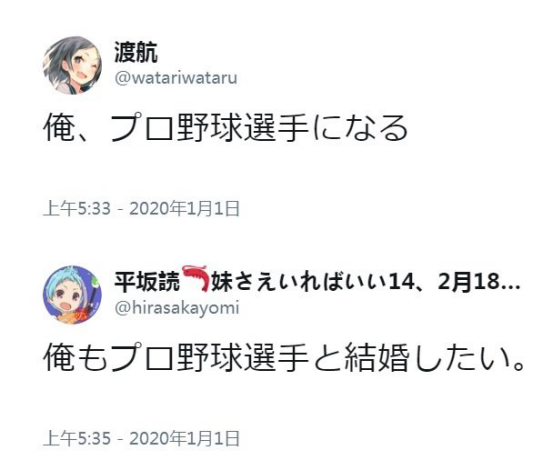
Task: Click 妹さえいればいい14 in the display name
Action: pyautogui.click(x=312, y=282)
